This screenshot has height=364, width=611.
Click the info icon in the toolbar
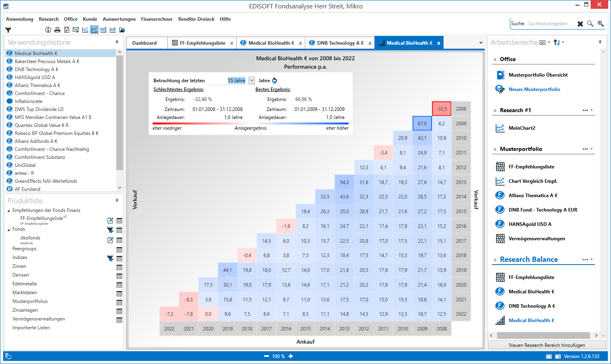[48, 30]
